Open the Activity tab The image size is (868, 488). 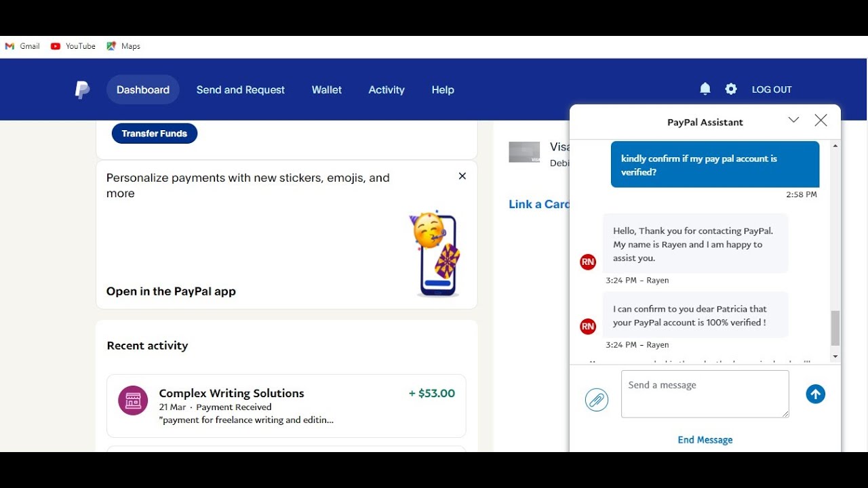coord(387,89)
